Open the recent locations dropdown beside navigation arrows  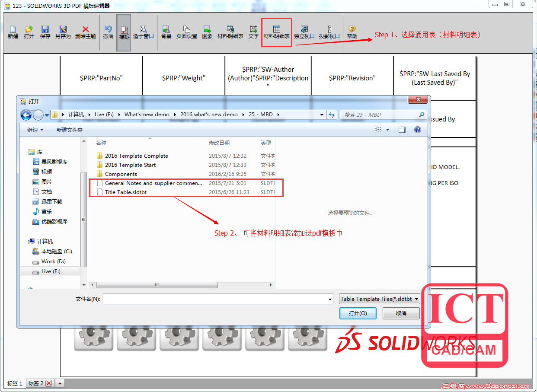tap(47, 115)
